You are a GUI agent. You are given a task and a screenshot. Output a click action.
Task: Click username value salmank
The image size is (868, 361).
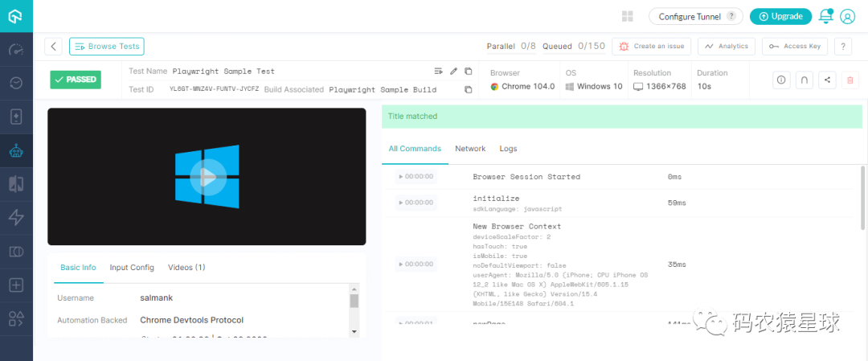(157, 297)
